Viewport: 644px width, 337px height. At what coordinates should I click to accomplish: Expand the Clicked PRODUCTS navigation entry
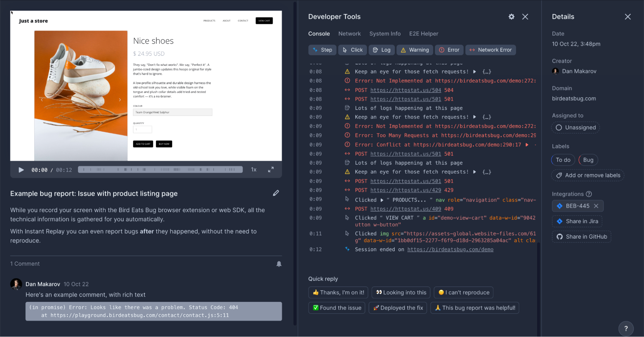coord(382,200)
